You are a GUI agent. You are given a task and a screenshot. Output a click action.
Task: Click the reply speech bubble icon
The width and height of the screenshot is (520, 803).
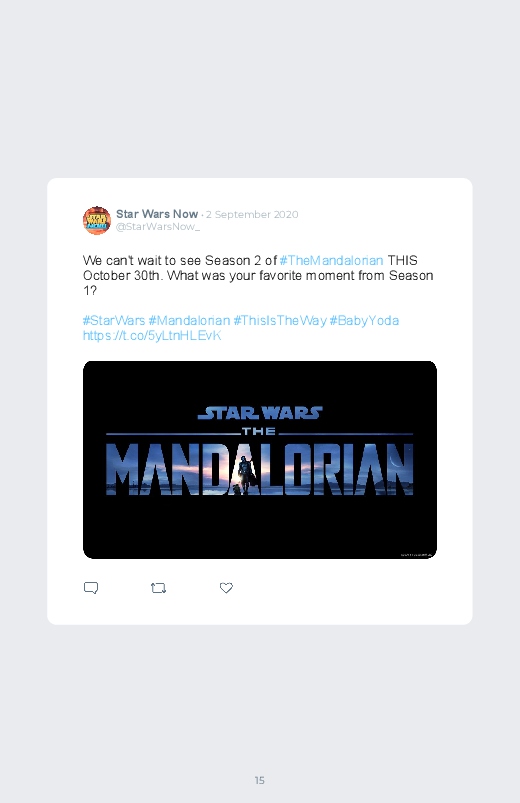pos(91,587)
